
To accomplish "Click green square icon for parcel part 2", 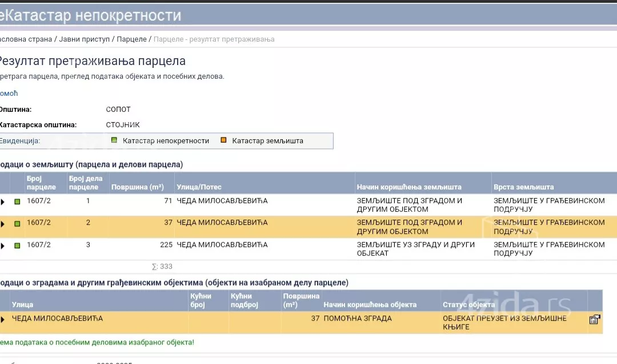I will (17, 224).
